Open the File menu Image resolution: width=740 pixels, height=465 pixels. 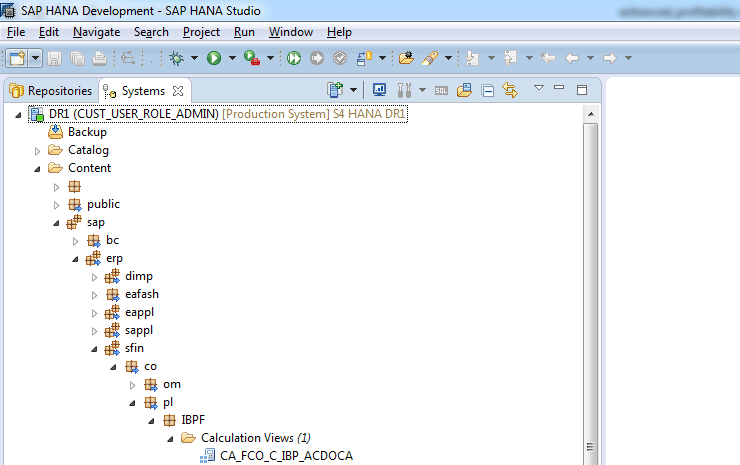point(16,32)
